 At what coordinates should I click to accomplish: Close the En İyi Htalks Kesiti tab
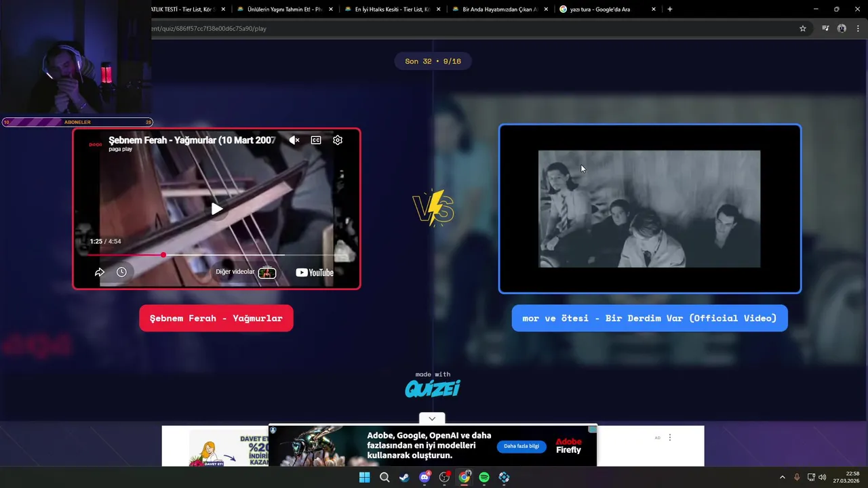[x=438, y=9]
